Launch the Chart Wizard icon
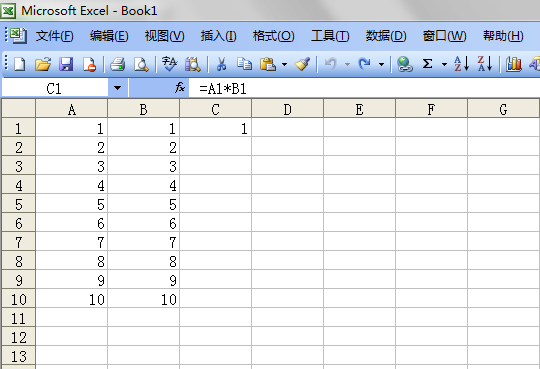Image resolution: width=540 pixels, height=369 pixels. pyautogui.click(x=513, y=64)
